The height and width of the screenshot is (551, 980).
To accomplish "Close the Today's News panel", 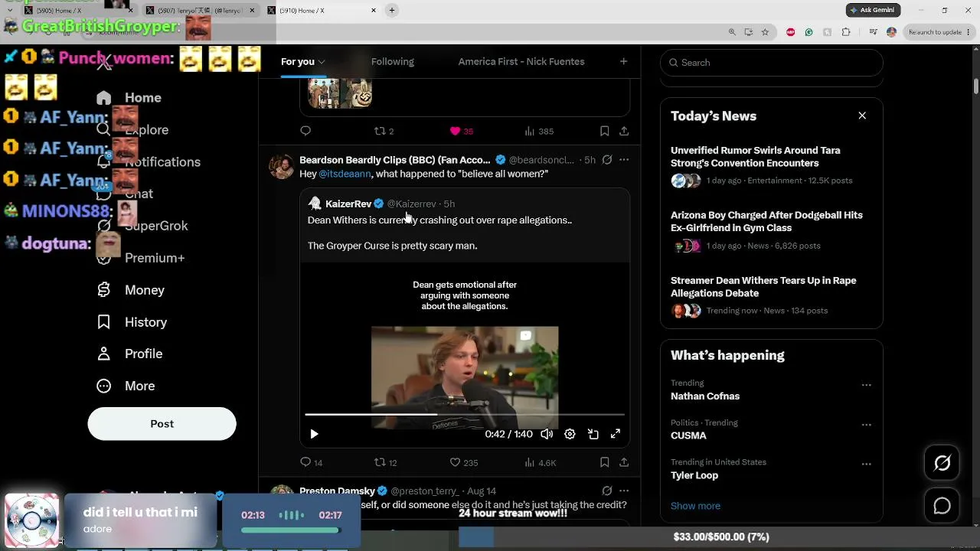I will 862,116.
